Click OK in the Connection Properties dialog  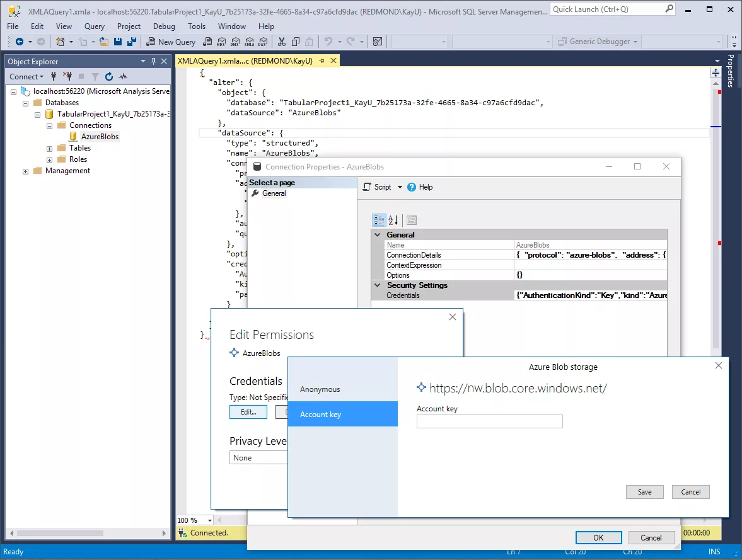click(599, 538)
